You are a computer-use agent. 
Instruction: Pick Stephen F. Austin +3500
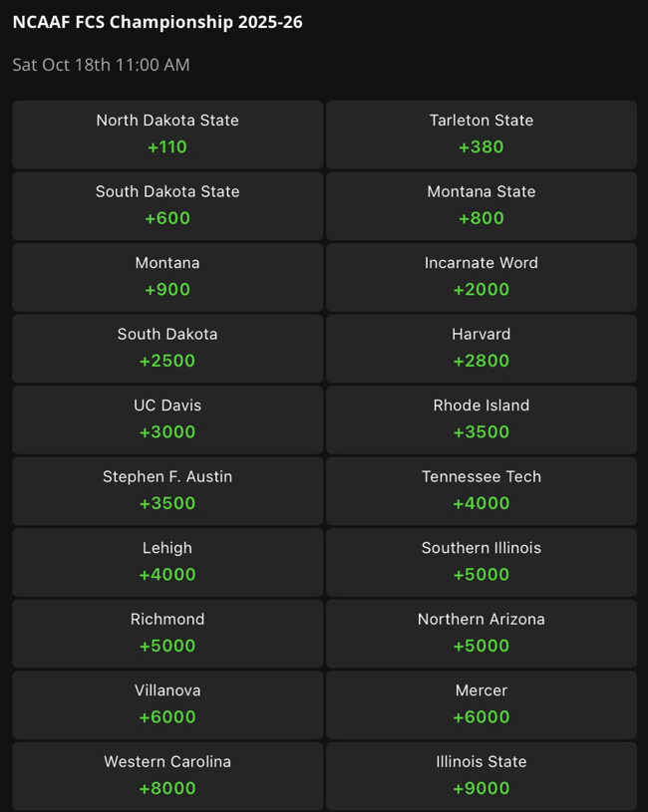click(167, 490)
